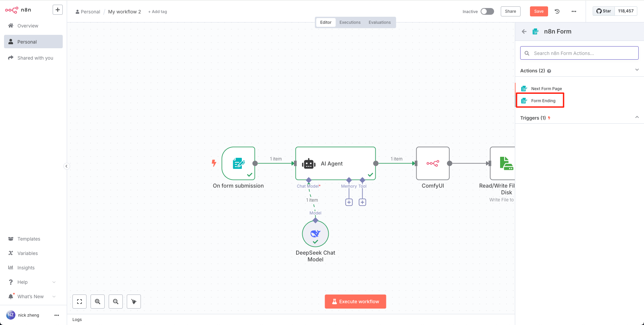644x325 pixels.
Task: Click the plus button to create new item
Action: 58,10
